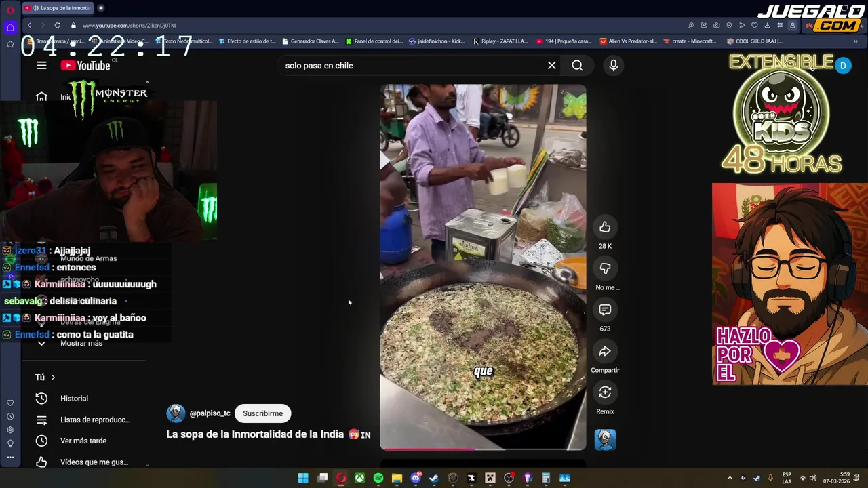868x488 pixels.
Task: Subscribe with the Suscribirme button
Action: coord(262,413)
